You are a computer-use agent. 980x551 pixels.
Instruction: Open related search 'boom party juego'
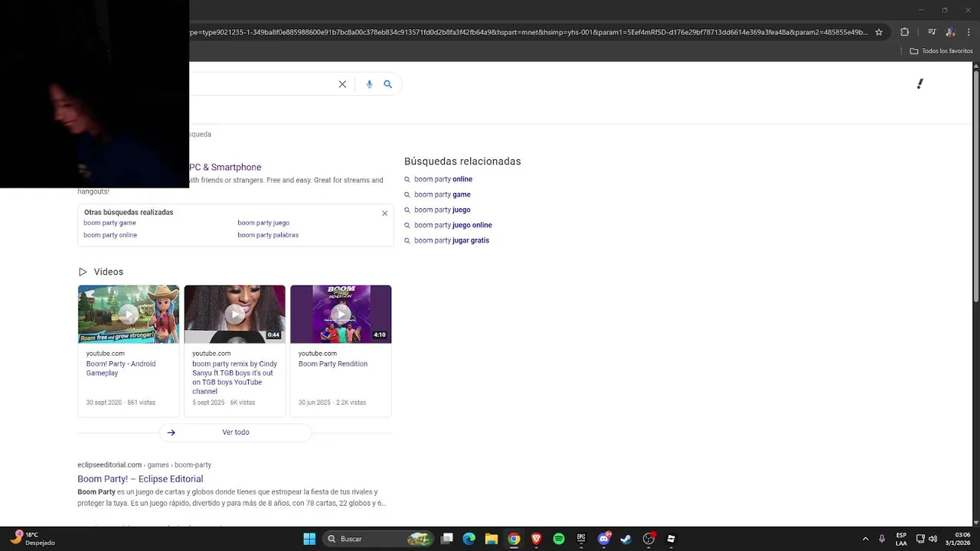coord(443,210)
